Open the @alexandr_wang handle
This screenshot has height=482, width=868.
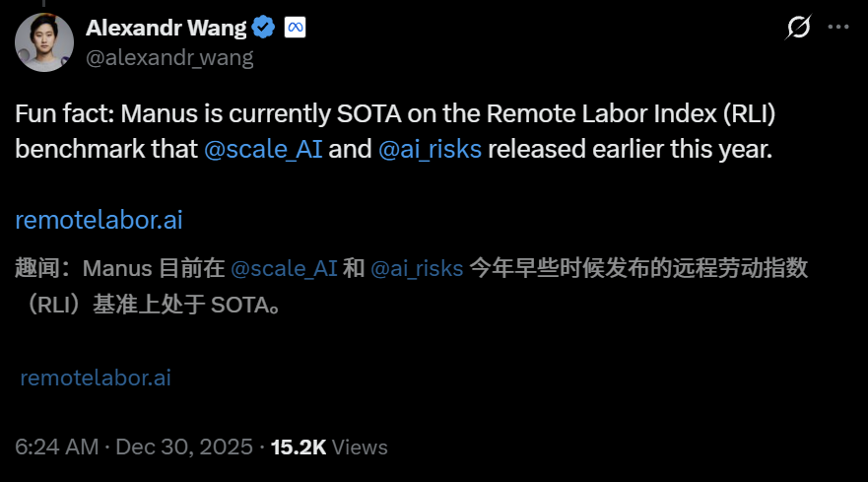169,57
